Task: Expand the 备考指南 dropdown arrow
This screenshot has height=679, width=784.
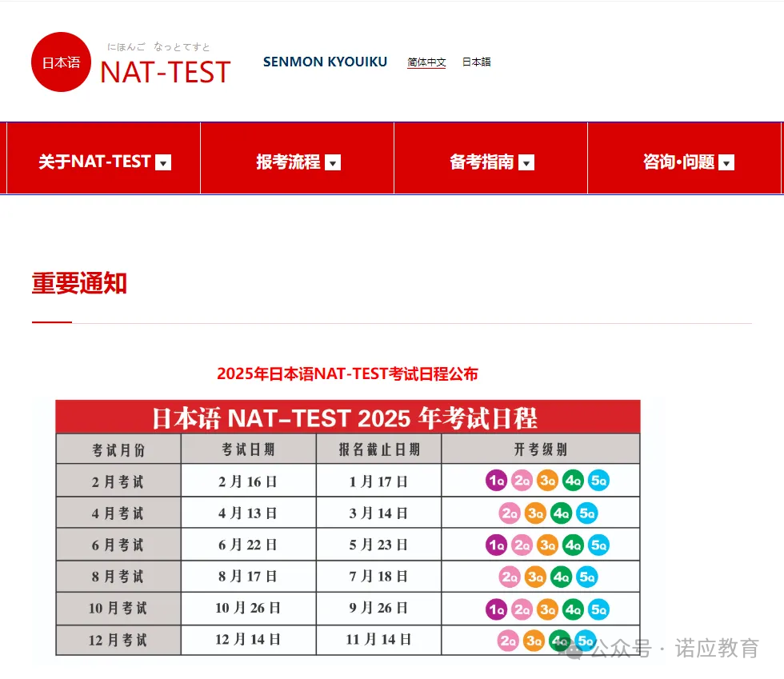Action: [x=526, y=162]
